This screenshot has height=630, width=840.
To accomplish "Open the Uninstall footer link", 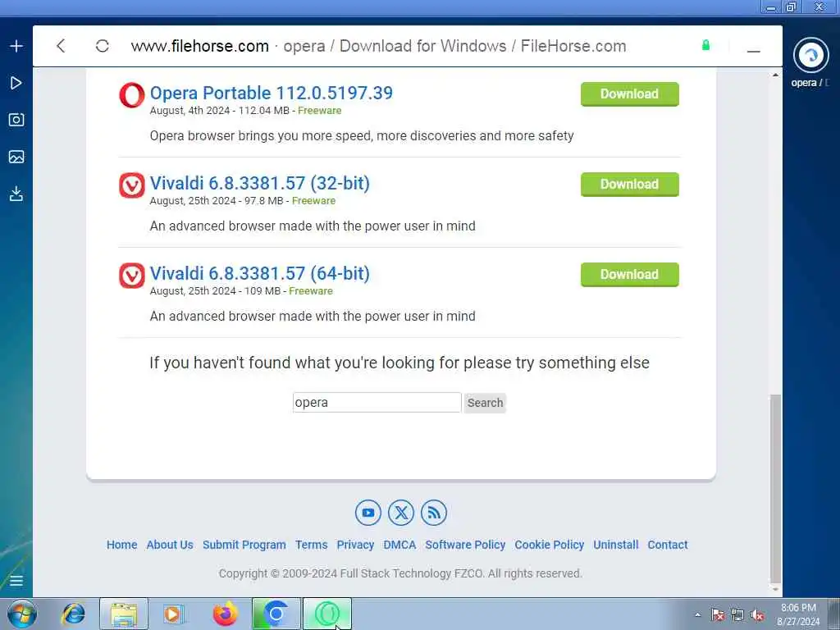I will click(615, 545).
